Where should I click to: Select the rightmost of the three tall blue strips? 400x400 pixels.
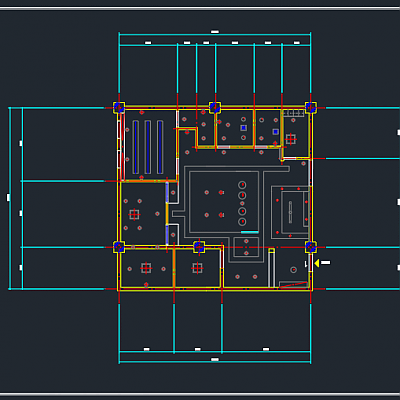coord(160,147)
